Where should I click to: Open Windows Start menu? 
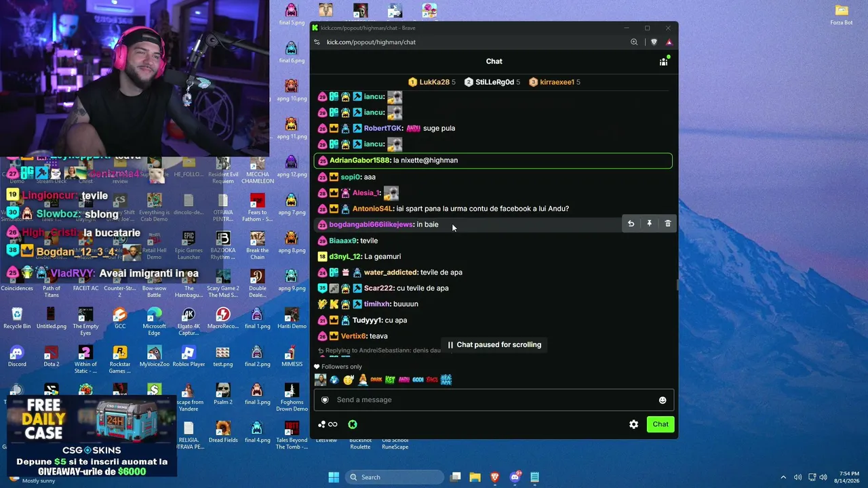click(334, 477)
